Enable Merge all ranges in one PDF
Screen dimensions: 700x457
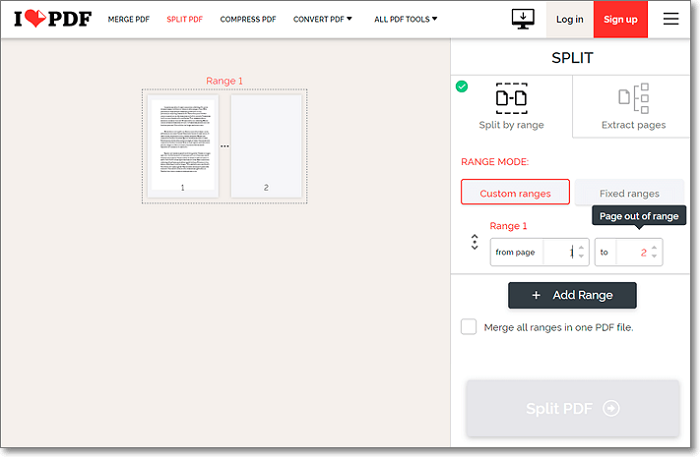click(x=468, y=327)
